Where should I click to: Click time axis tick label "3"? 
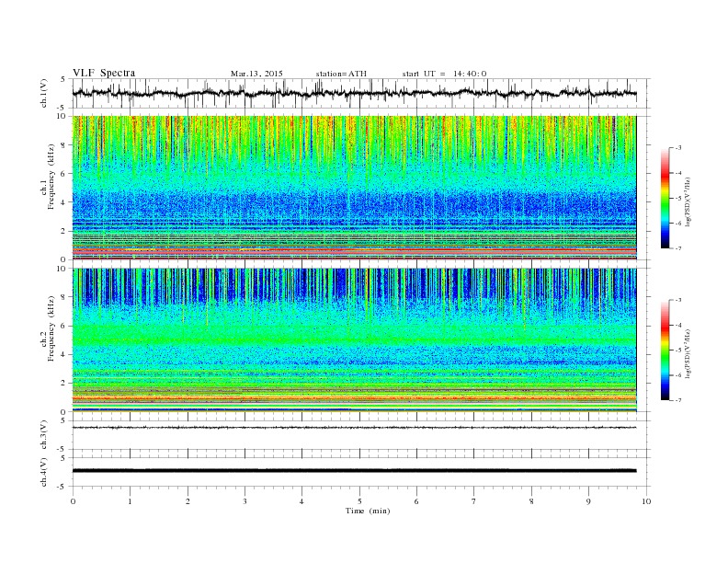245,501
